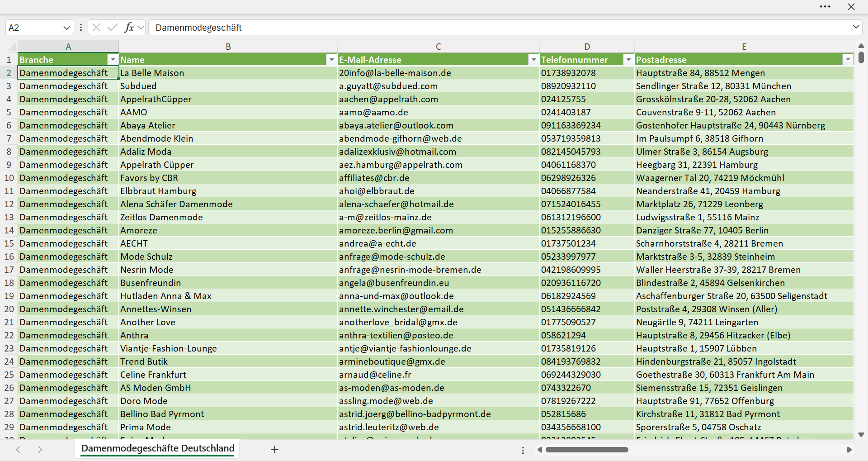Viewport: 868px width, 461px height.
Task: Select the cell 'Alena Schäfer Damenmode'
Action: pos(228,204)
